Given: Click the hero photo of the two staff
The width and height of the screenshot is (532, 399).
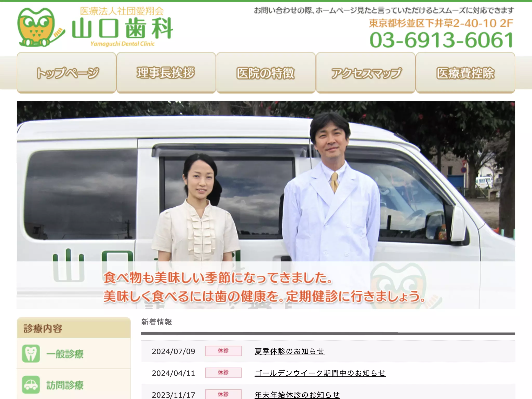Looking at the screenshot, I should pos(266,205).
